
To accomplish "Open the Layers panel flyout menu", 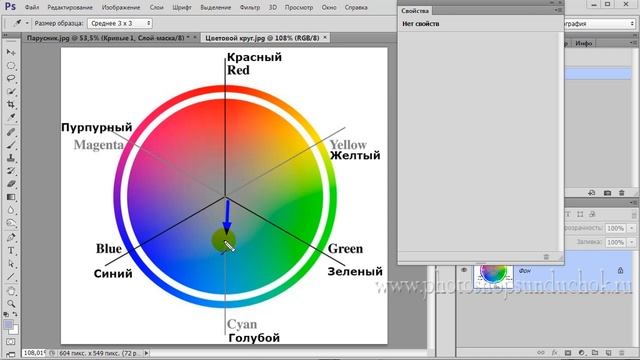I will [633, 202].
